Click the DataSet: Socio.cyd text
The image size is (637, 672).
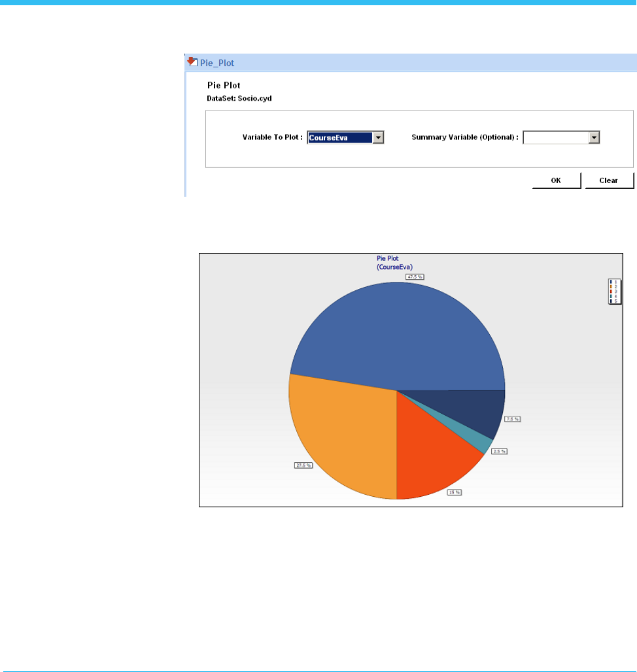239,98
